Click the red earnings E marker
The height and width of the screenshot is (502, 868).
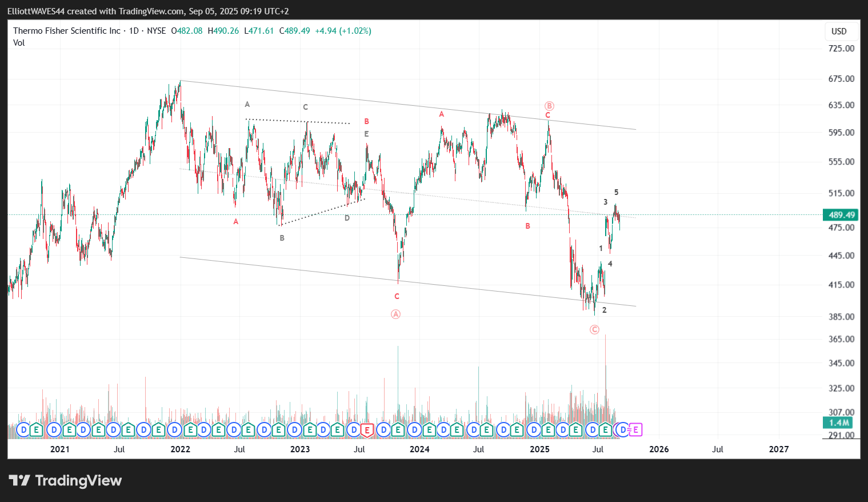pos(367,430)
